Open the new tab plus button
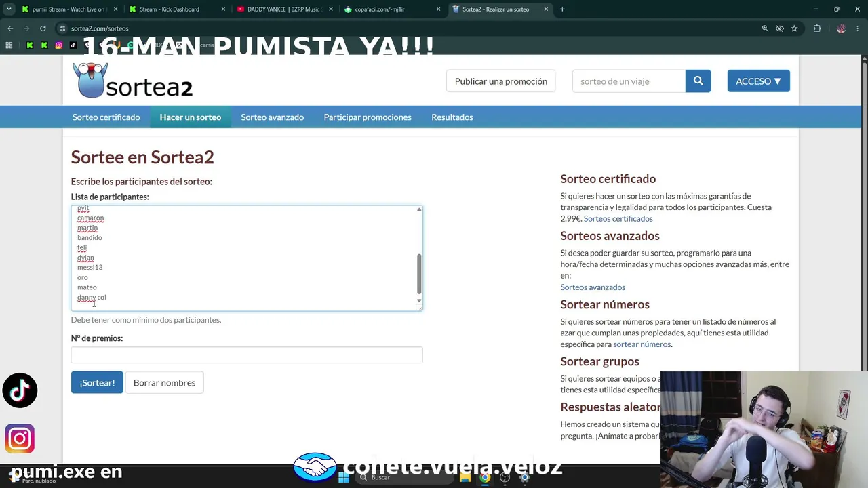Viewport: 868px width, 488px height. click(562, 9)
